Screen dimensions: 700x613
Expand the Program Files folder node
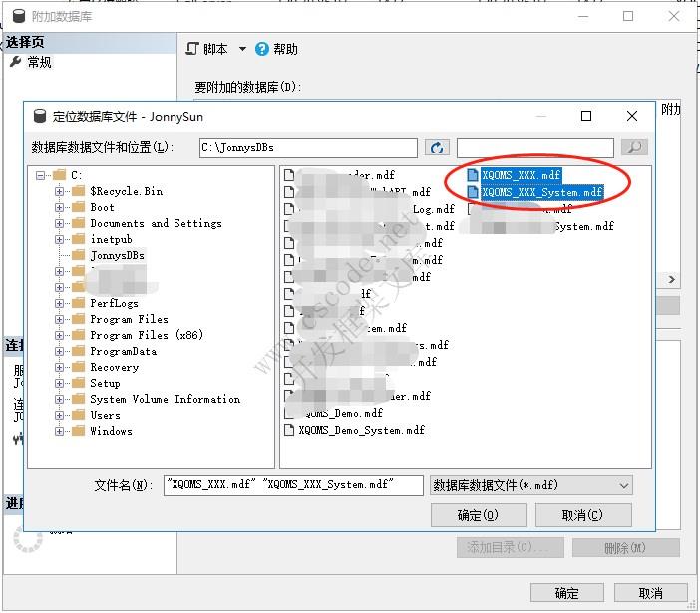60,319
